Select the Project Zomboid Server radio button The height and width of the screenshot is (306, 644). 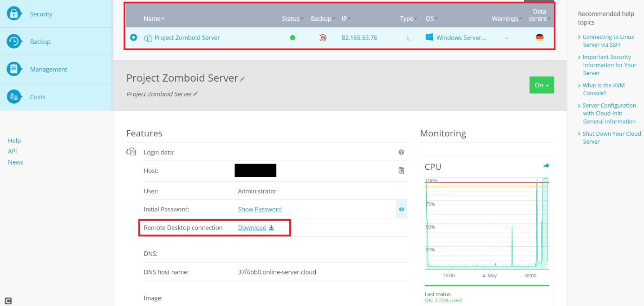click(x=134, y=38)
